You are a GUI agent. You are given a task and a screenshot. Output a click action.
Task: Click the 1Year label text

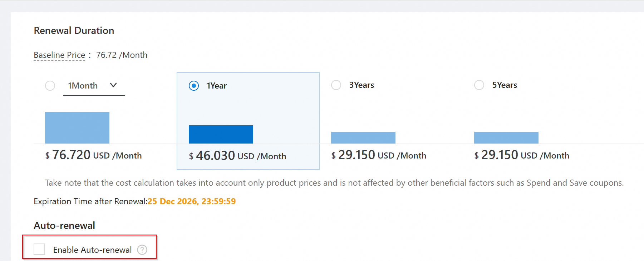coord(217,86)
